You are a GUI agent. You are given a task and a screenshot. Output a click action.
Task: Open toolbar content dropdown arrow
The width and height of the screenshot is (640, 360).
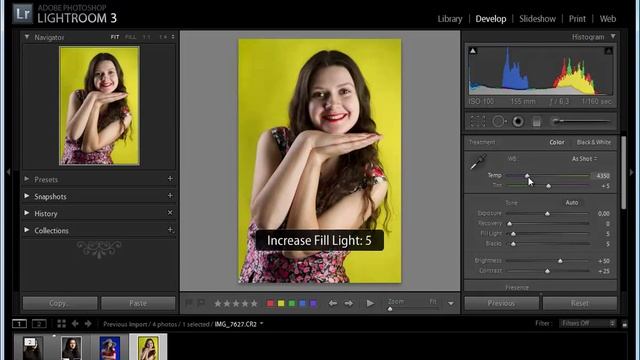451,304
